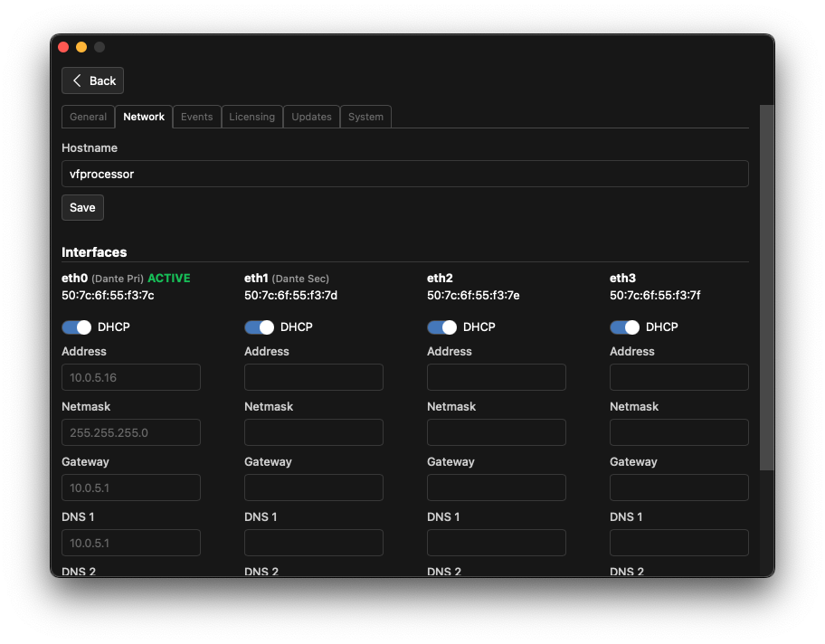Click the eth1 Address field

pyautogui.click(x=313, y=377)
